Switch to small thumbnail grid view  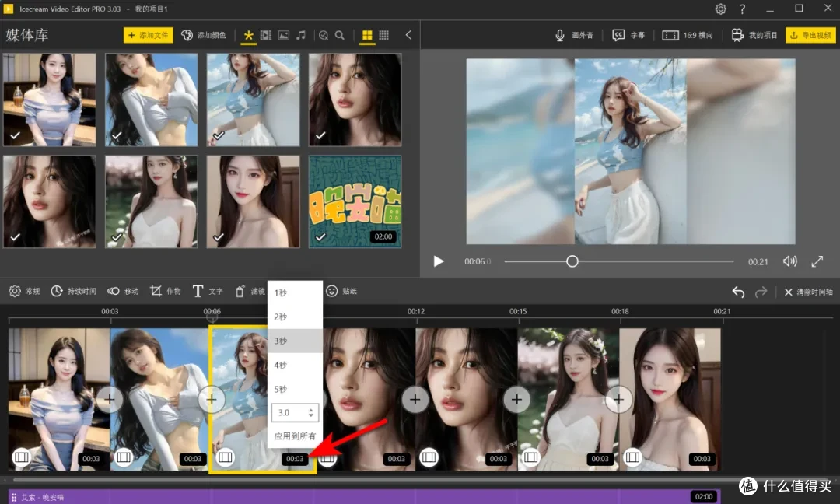(383, 35)
